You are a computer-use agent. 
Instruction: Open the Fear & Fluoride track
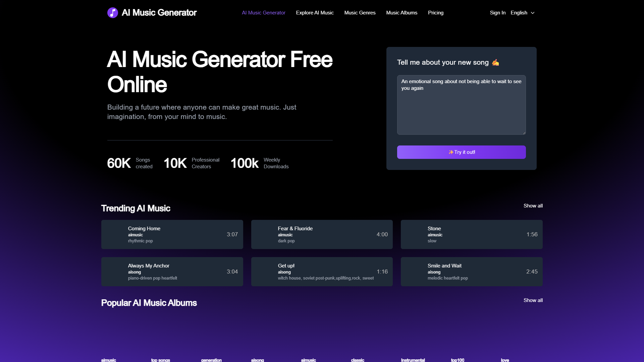tap(322, 234)
